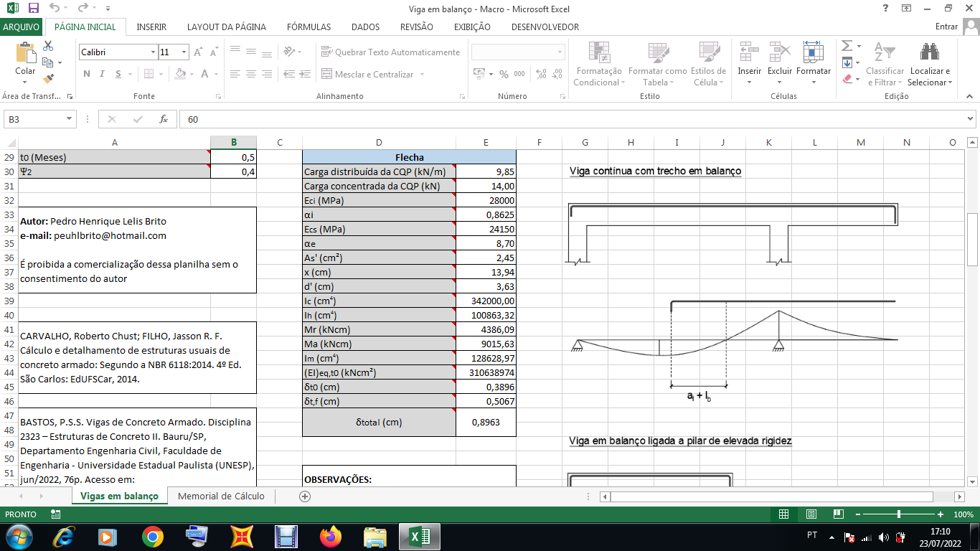
Task: Open the FÓRMULAS ribbon tab
Action: point(308,27)
